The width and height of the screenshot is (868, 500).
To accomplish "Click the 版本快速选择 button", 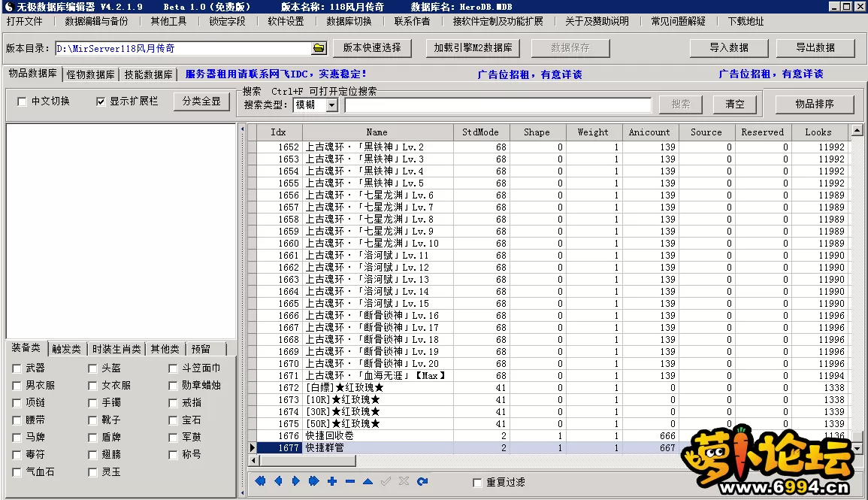I will click(x=372, y=47).
